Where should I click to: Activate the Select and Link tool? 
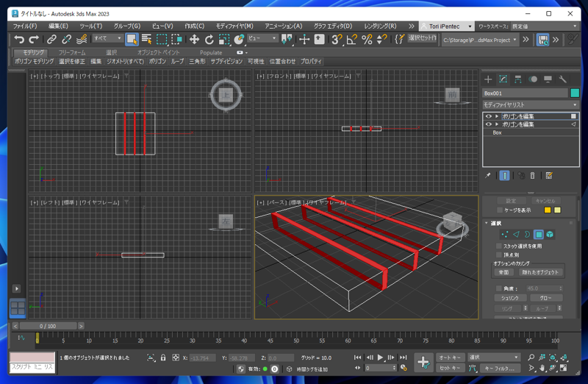pyautogui.click(x=51, y=39)
